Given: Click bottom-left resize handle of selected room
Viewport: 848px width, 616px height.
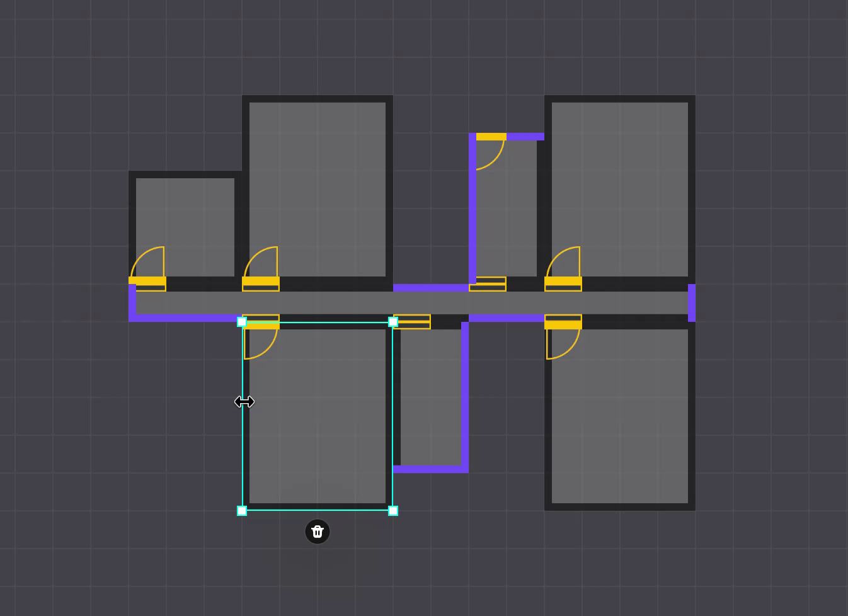Looking at the screenshot, I should tap(242, 511).
